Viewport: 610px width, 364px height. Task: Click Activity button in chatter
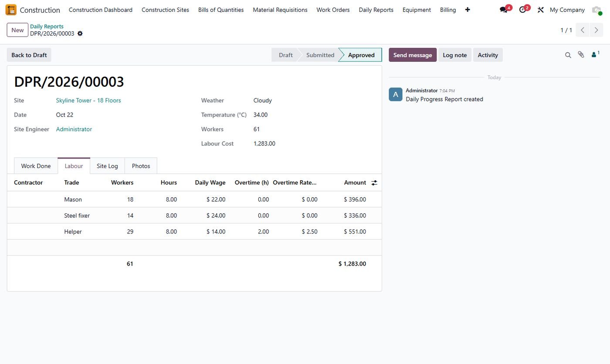[x=488, y=55]
